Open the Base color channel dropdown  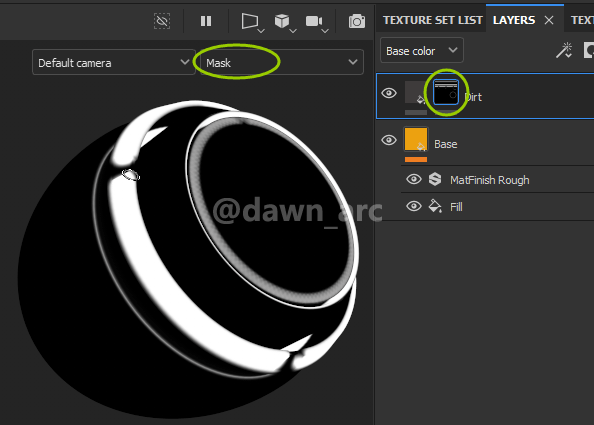(422, 50)
